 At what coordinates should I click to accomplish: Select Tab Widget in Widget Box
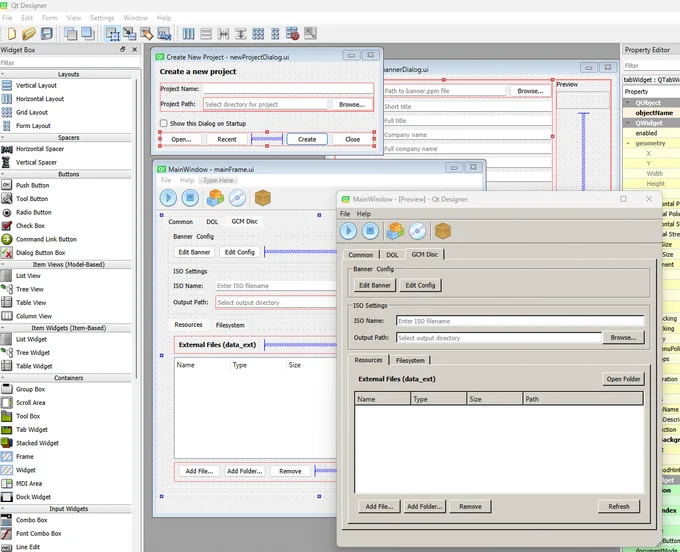coord(32,430)
